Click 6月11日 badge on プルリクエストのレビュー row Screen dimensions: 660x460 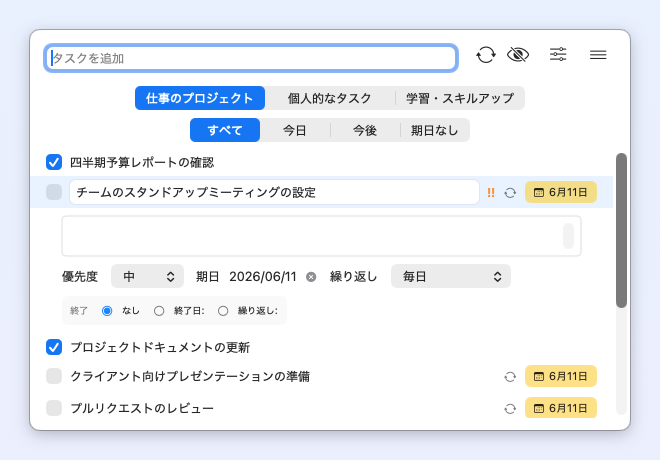561,408
